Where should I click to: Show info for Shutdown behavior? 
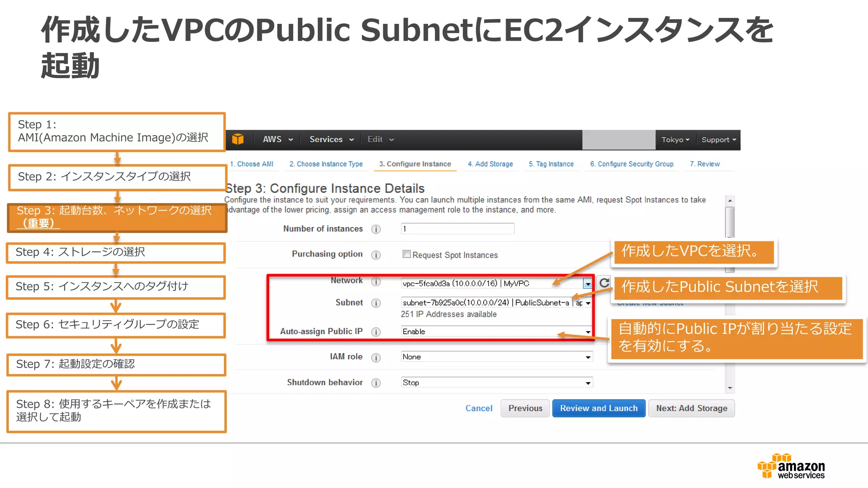[376, 383]
